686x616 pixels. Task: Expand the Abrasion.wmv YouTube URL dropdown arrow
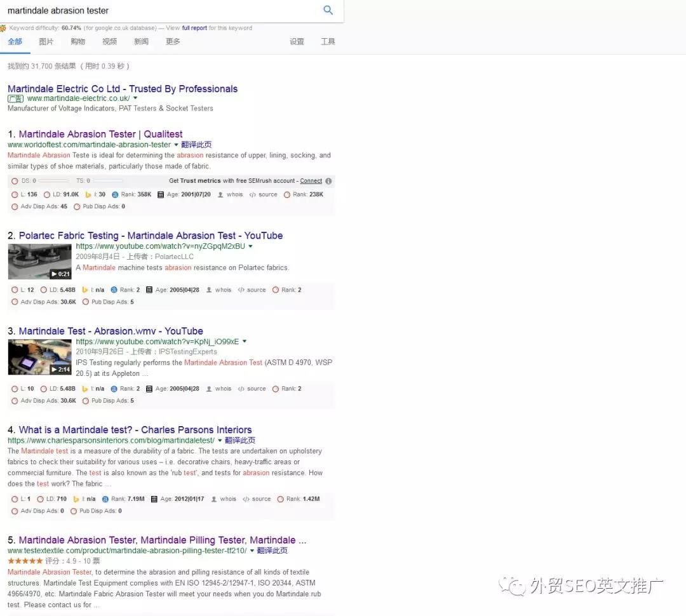click(x=245, y=341)
